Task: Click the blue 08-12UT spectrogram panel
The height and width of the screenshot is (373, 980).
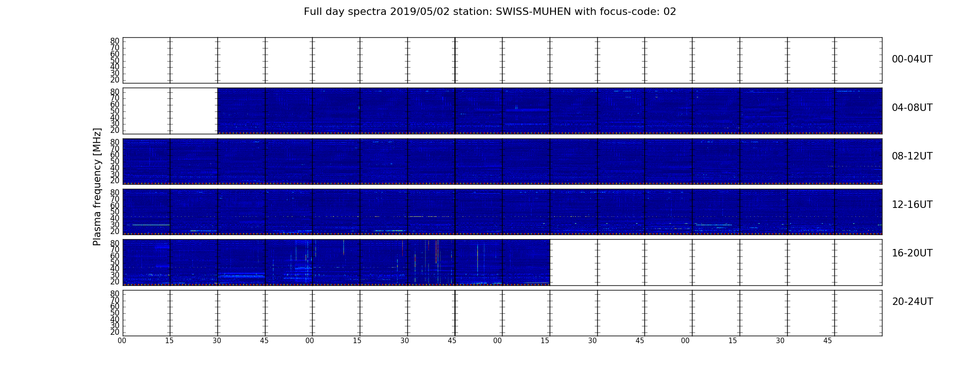Action: (502, 161)
